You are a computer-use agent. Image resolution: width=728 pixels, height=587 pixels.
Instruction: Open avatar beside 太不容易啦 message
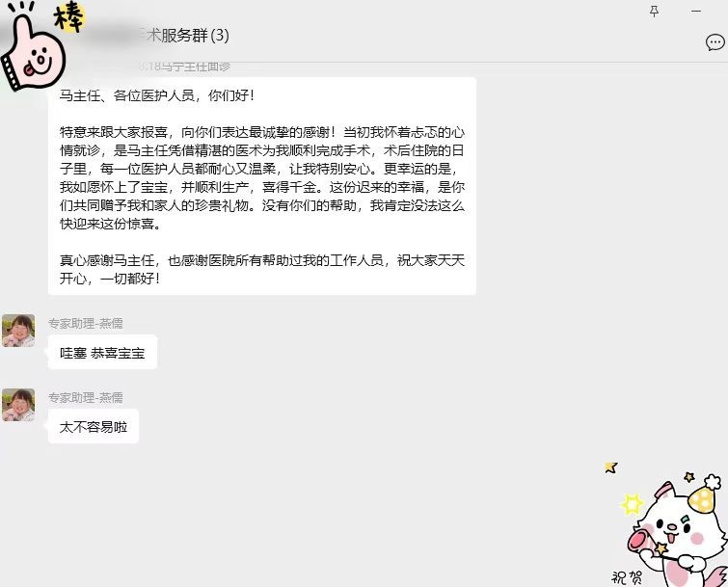(18, 405)
